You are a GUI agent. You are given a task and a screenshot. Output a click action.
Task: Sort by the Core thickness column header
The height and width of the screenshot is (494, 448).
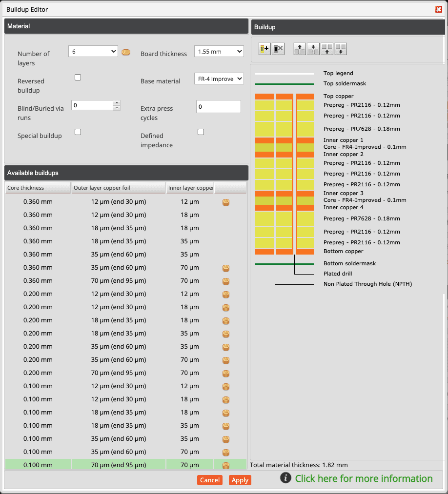coord(38,188)
